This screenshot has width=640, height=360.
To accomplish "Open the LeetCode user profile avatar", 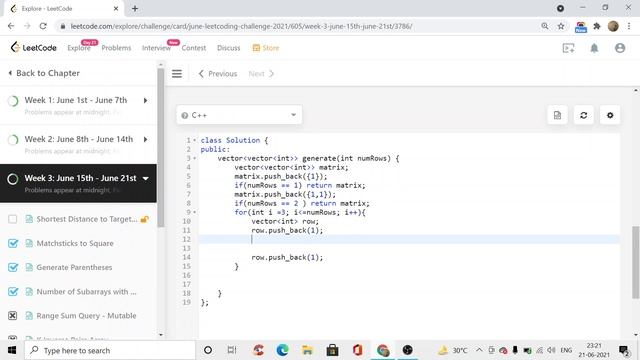I will coord(620,48).
